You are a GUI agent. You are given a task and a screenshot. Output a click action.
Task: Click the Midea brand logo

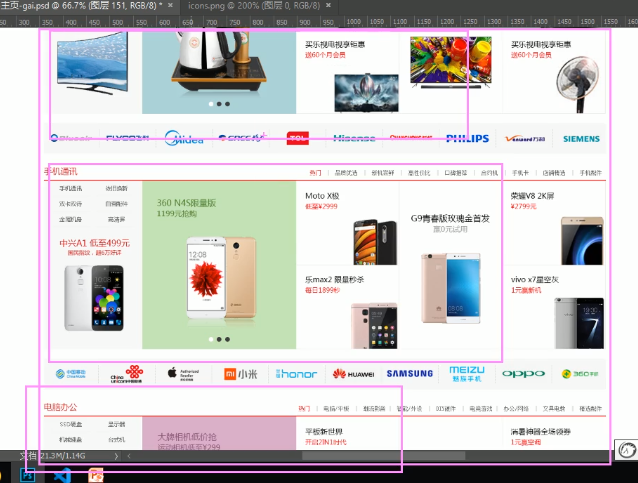184,138
